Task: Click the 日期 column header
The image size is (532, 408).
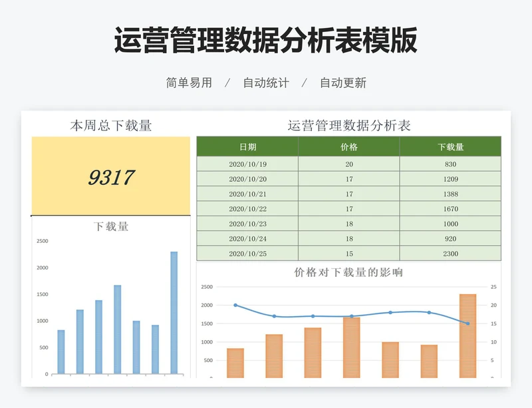Action: pyautogui.click(x=247, y=146)
